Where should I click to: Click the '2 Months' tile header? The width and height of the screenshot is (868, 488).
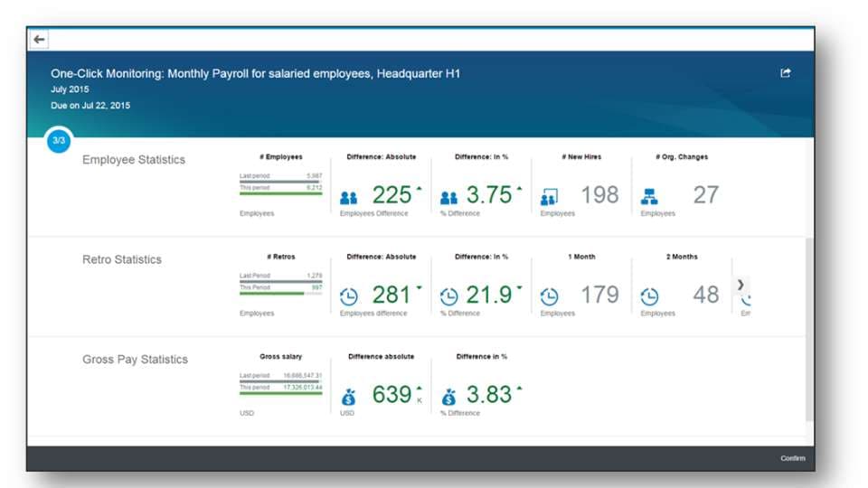point(682,257)
